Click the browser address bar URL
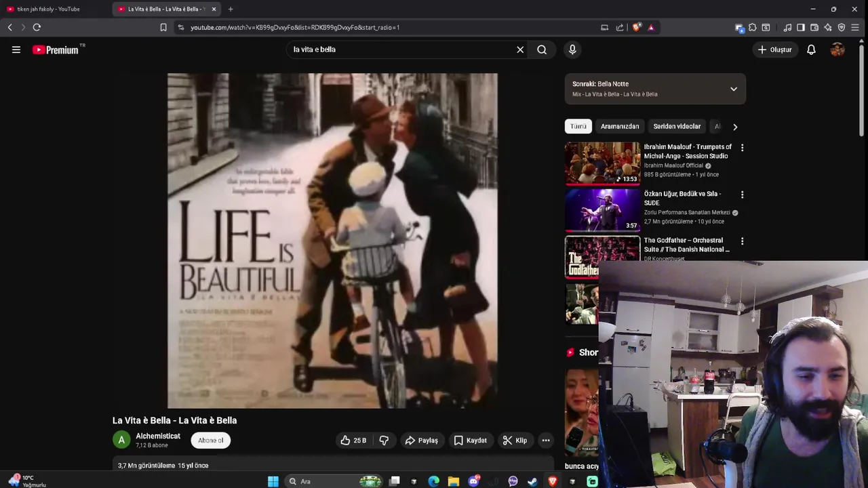Image resolution: width=868 pixels, height=488 pixels. [x=295, y=28]
